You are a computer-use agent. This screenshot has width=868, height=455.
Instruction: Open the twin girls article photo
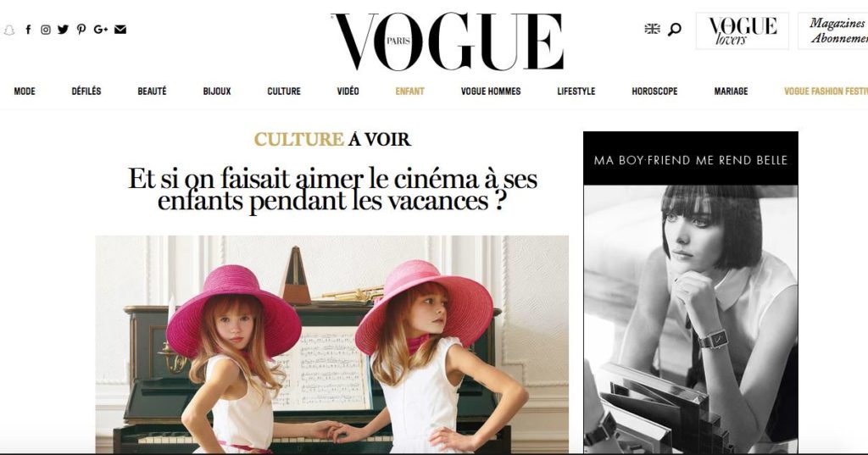331,344
